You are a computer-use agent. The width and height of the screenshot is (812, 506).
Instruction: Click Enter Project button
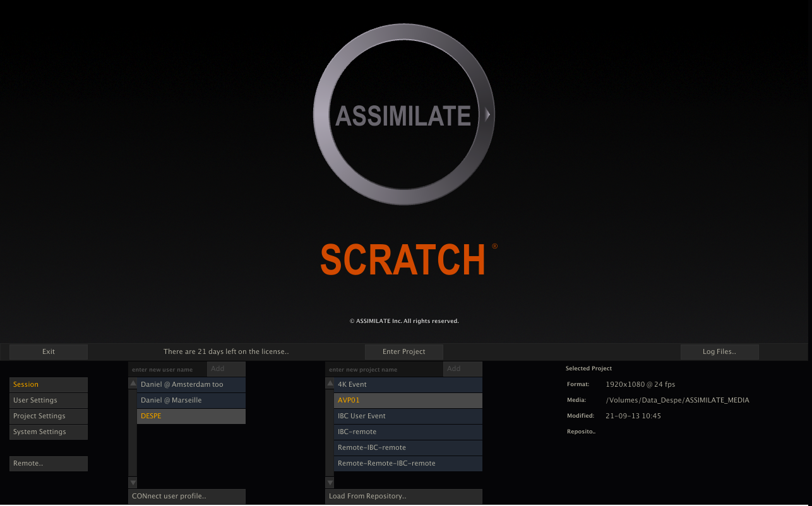coord(404,351)
